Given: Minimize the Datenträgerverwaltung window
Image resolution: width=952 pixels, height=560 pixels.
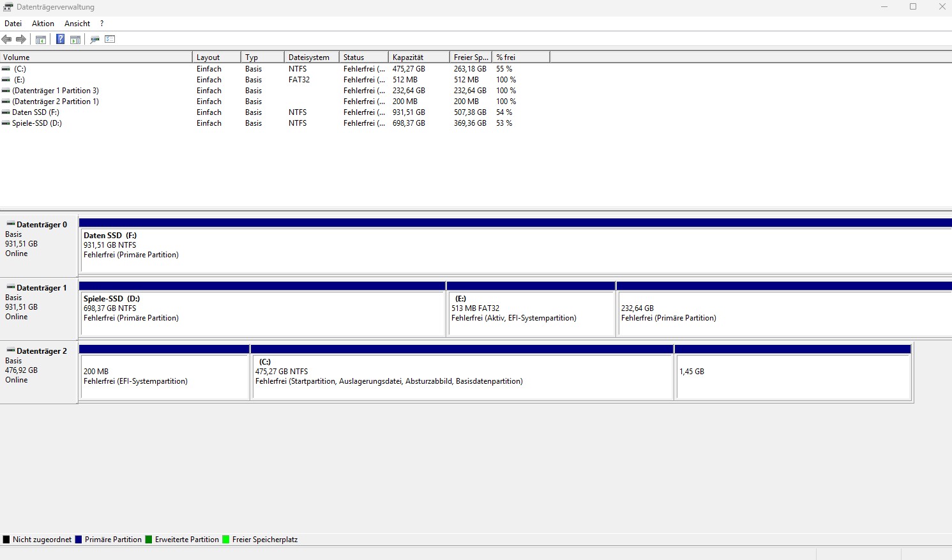Looking at the screenshot, I should click(x=884, y=7).
